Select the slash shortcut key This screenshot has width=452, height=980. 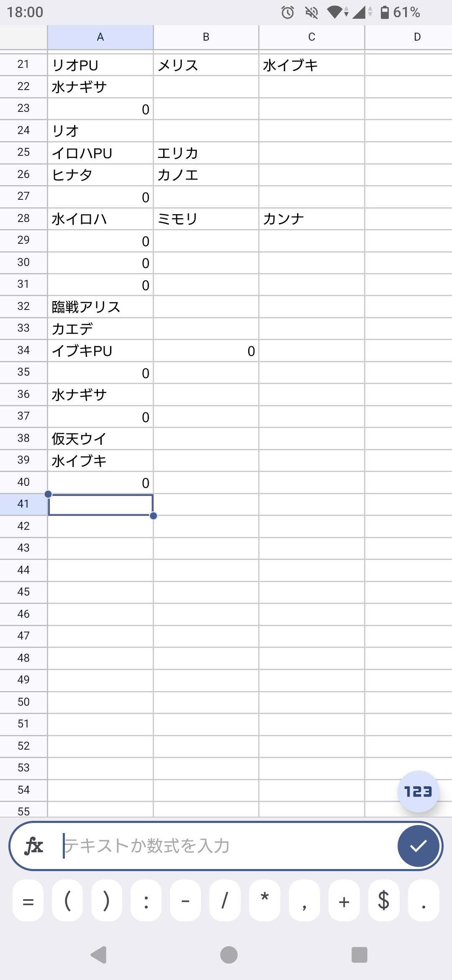coord(225,900)
